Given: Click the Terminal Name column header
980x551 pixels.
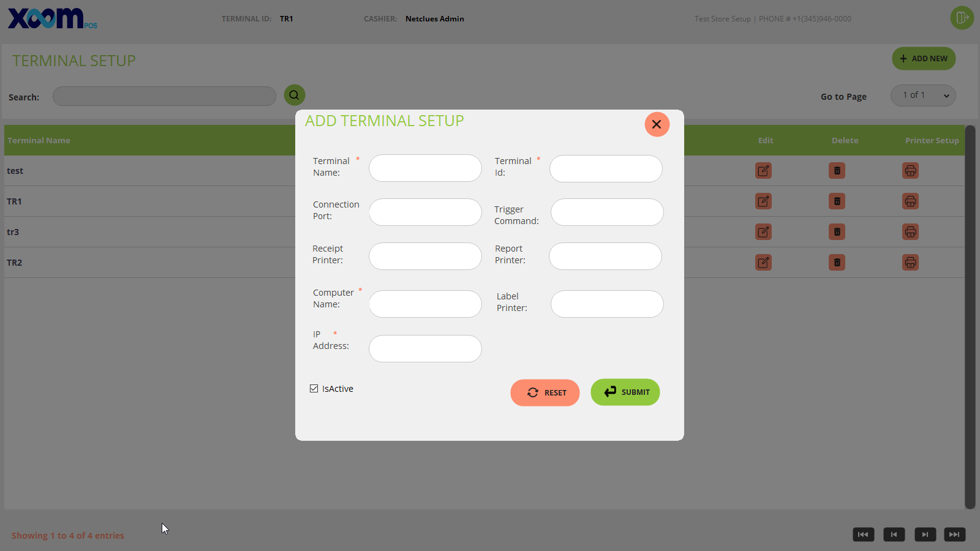Looking at the screenshot, I should click(x=39, y=140).
